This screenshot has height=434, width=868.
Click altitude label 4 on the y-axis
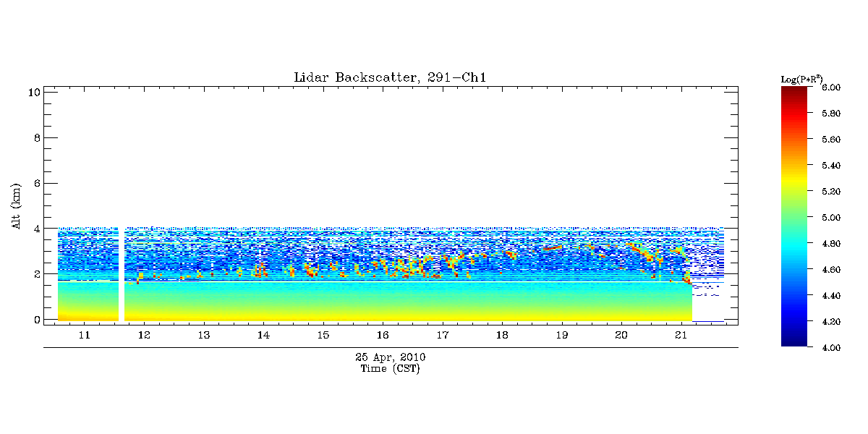35,229
